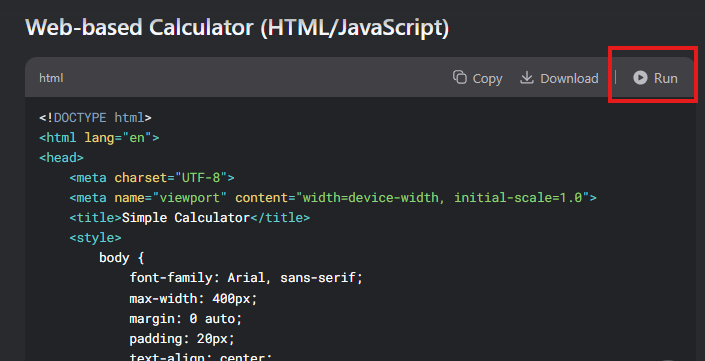
Task: Click the 'html' language label
Action: [x=51, y=78]
